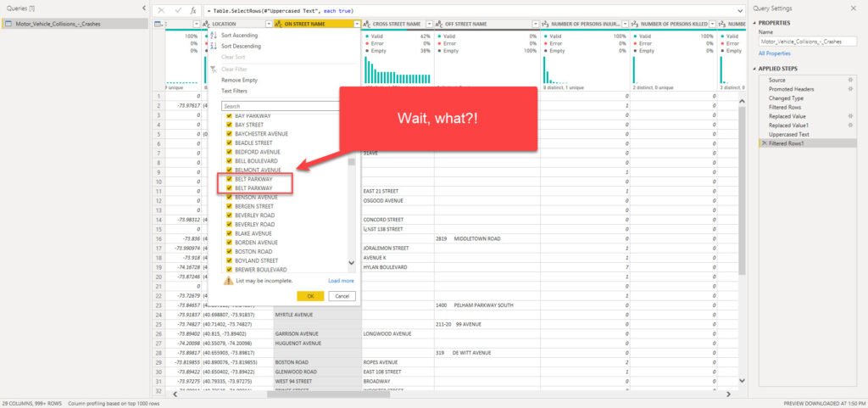
Task: Click the cancel formula X icon
Action: [x=161, y=10]
